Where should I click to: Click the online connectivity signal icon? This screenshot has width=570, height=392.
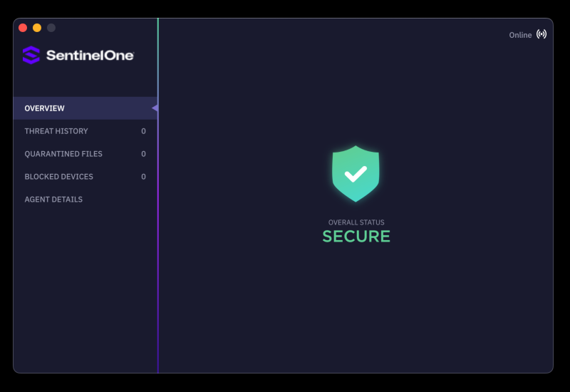pos(541,34)
